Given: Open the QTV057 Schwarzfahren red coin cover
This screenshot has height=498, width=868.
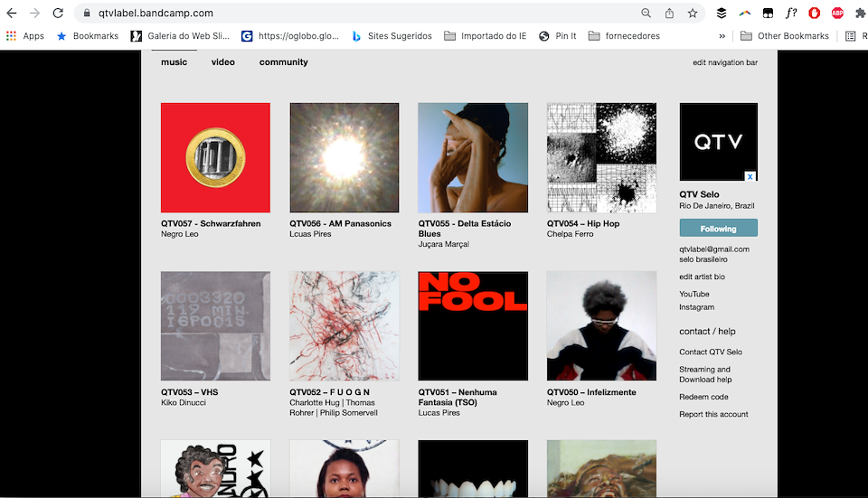Looking at the screenshot, I should coord(215,157).
